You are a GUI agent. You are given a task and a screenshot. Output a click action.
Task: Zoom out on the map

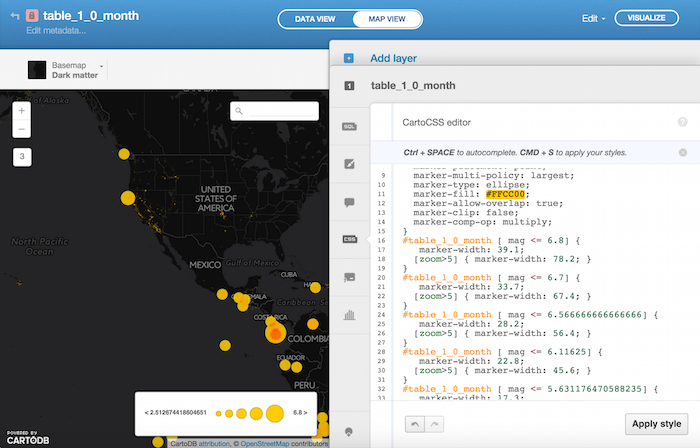click(x=21, y=129)
